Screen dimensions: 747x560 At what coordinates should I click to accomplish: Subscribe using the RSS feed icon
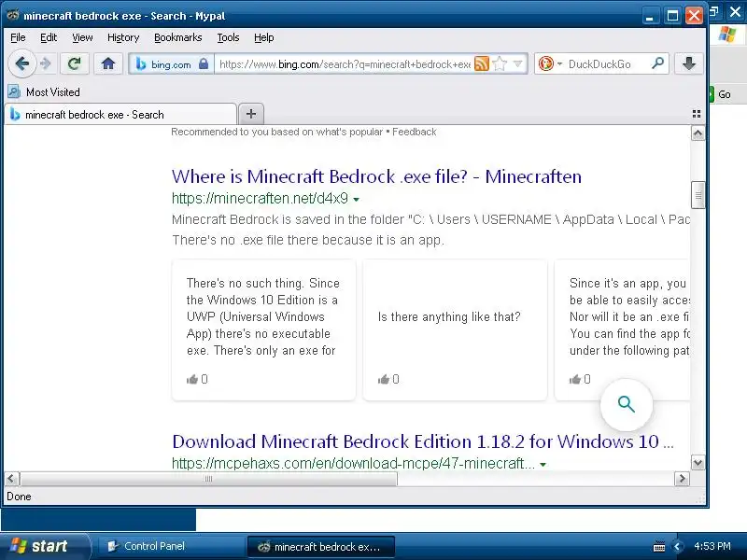click(482, 63)
